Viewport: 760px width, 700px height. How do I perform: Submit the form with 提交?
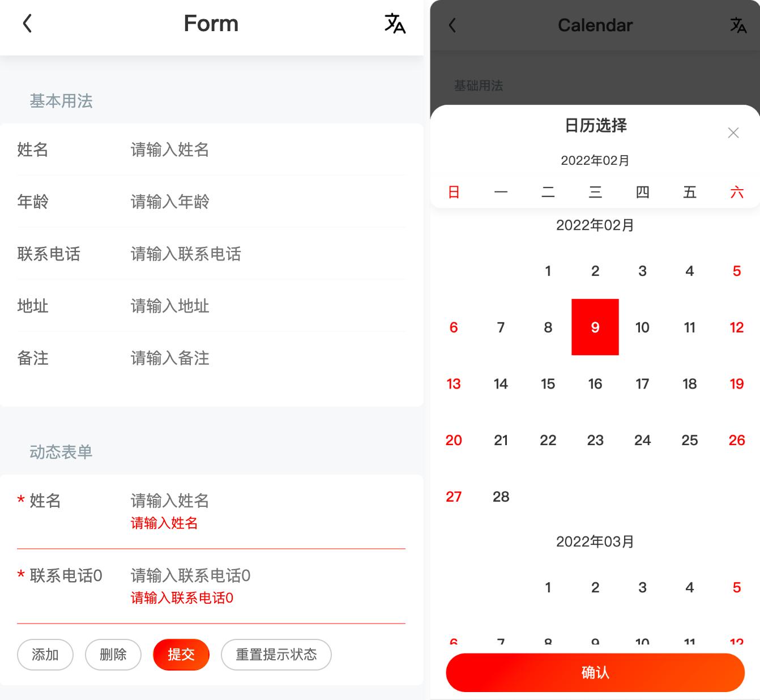[x=181, y=655]
